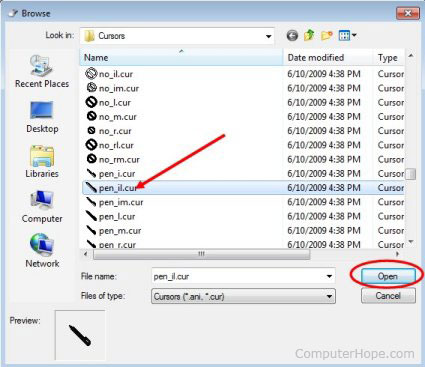Select the pen_l.cur cursor icon
The height and width of the screenshot is (367, 425).
click(91, 216)
